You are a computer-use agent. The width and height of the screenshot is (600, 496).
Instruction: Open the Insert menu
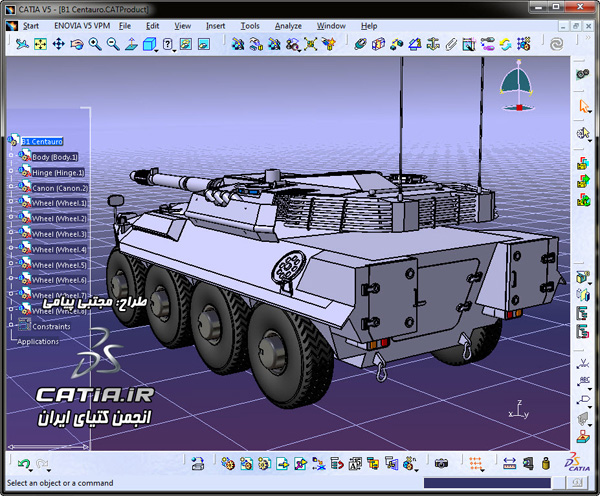[x=215, y=26]
